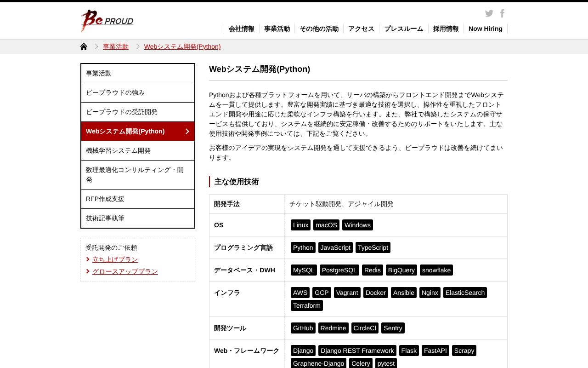Open the プレスルーム menu item

click(404, 29)
